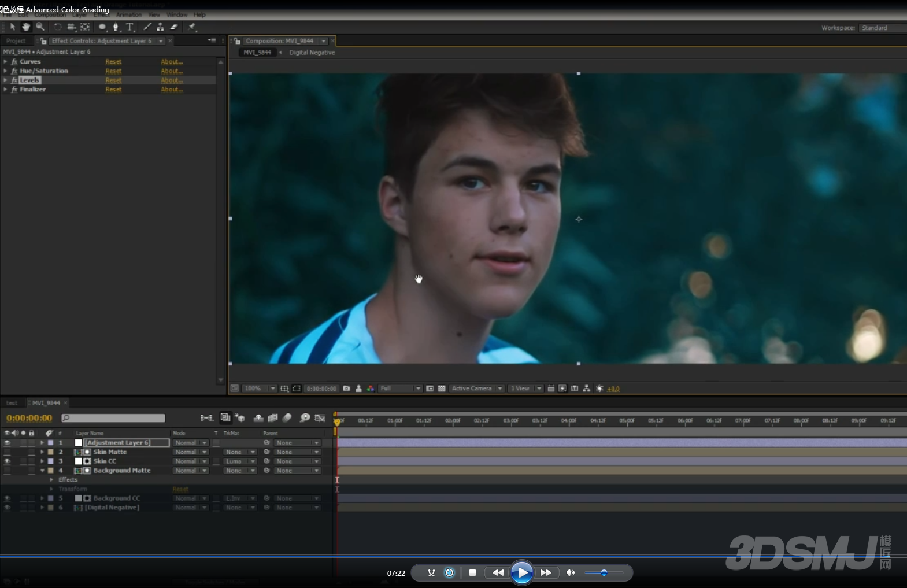Open the Active Camera view dropdown
Image resolution: width=907 pixels, height=588 pixels.
click(477, 389)
